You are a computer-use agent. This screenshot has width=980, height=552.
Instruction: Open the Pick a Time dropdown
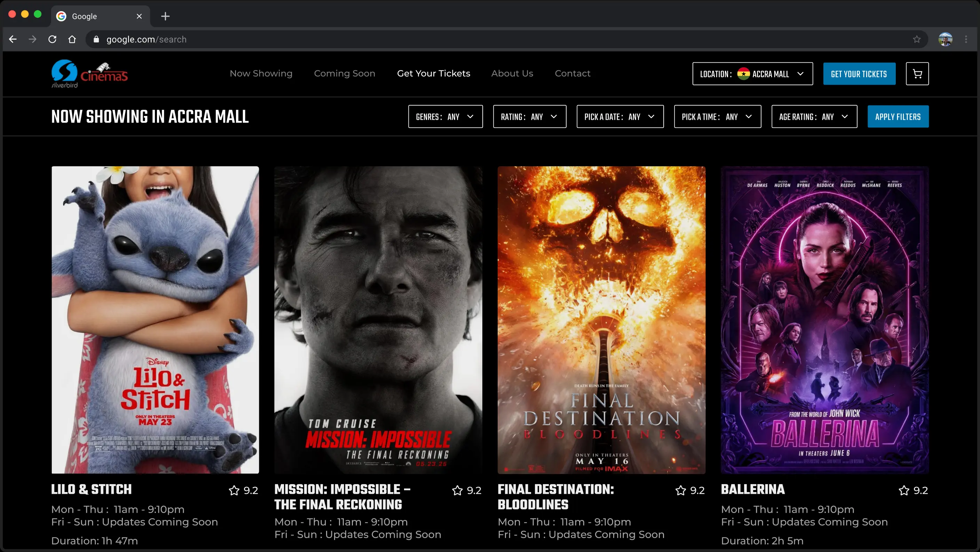coord(718,116)
